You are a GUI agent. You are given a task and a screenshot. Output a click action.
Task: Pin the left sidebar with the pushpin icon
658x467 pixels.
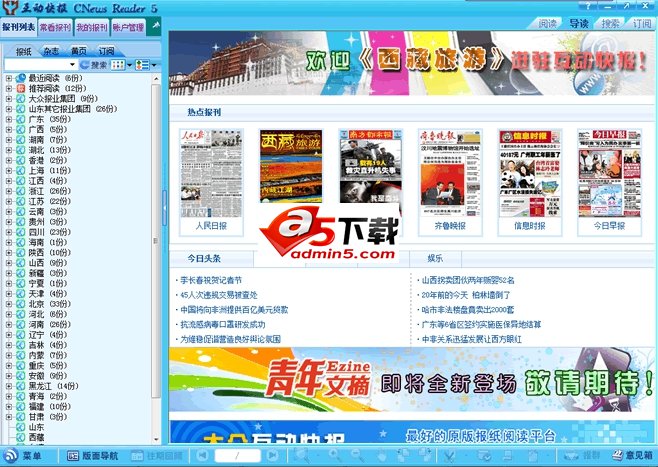pos(156,26)
